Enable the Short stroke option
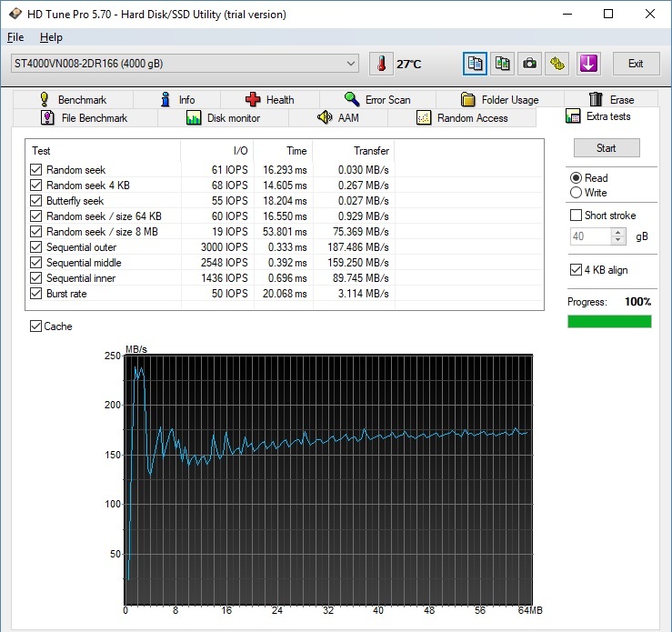The height and width of the screenshot is (632, 672). pos(576,216)
